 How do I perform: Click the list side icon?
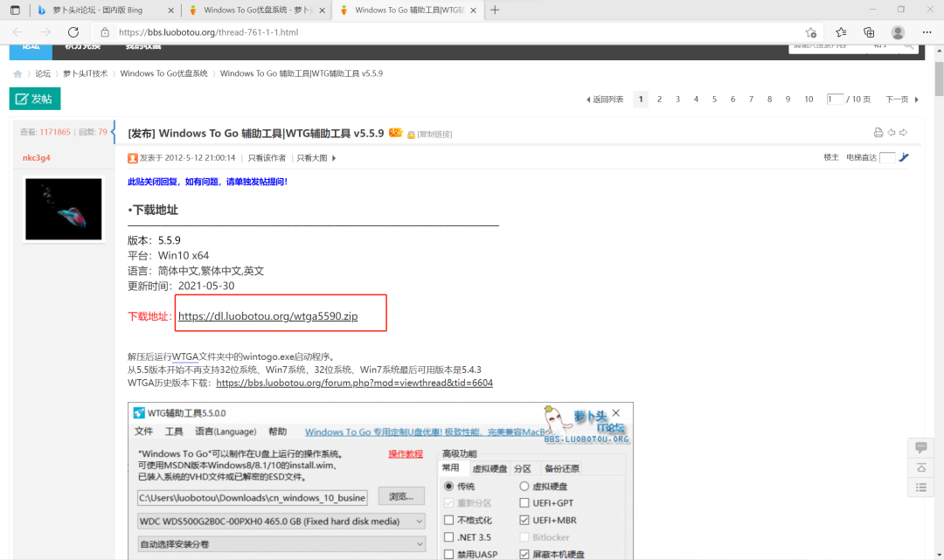[x=921, y=487]
